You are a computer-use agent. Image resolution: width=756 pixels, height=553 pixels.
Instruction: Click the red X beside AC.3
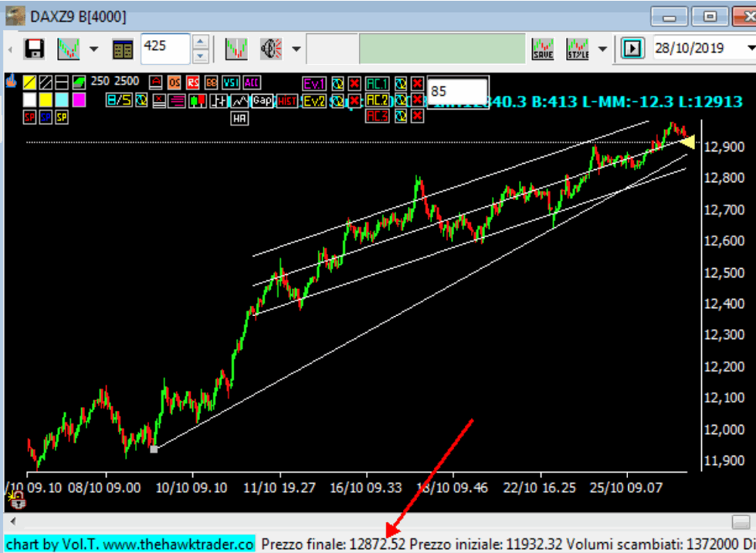(418, 116)
